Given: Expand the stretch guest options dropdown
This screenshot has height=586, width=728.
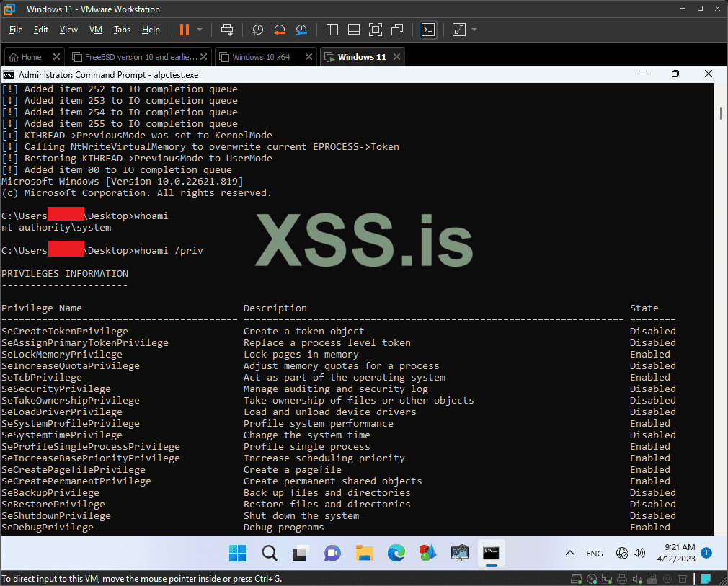Looking at the screenshot, I should tap(474, 30).
